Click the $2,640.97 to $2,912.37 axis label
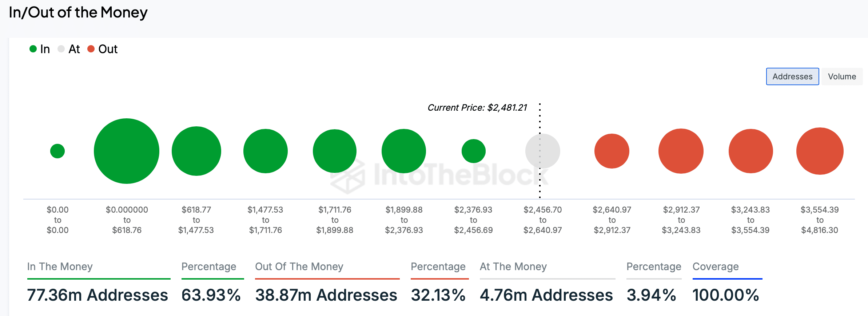Viewport: 868px width, 316px height. click(x=612, y=220)
